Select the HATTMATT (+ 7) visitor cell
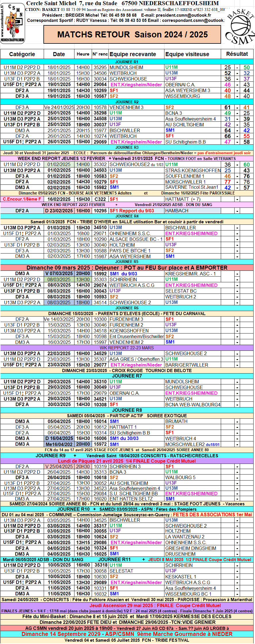Image resolution: width=255 pixels, height=644 pixels. [193, 199]
